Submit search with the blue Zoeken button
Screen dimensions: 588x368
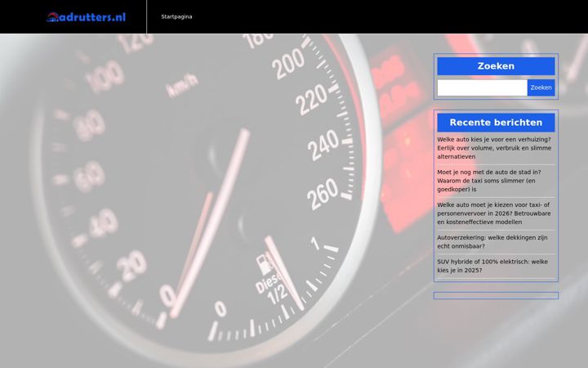tap(541, 88)
